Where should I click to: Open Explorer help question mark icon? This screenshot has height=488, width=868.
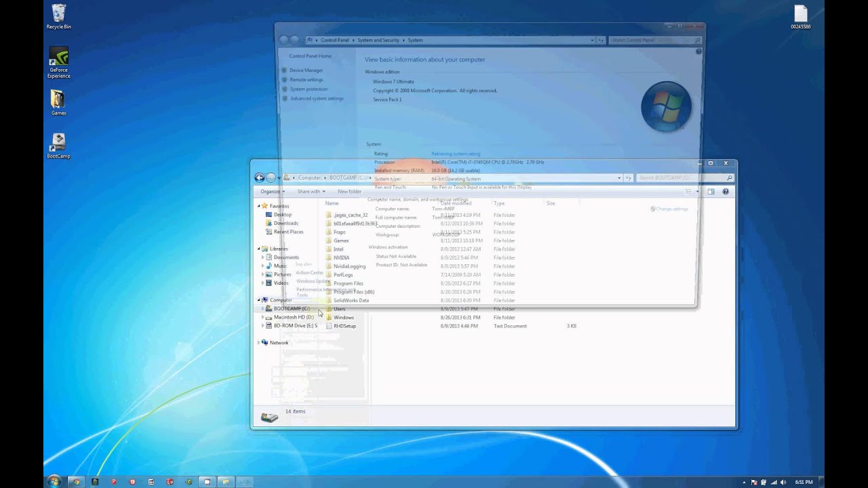point(725,192)
